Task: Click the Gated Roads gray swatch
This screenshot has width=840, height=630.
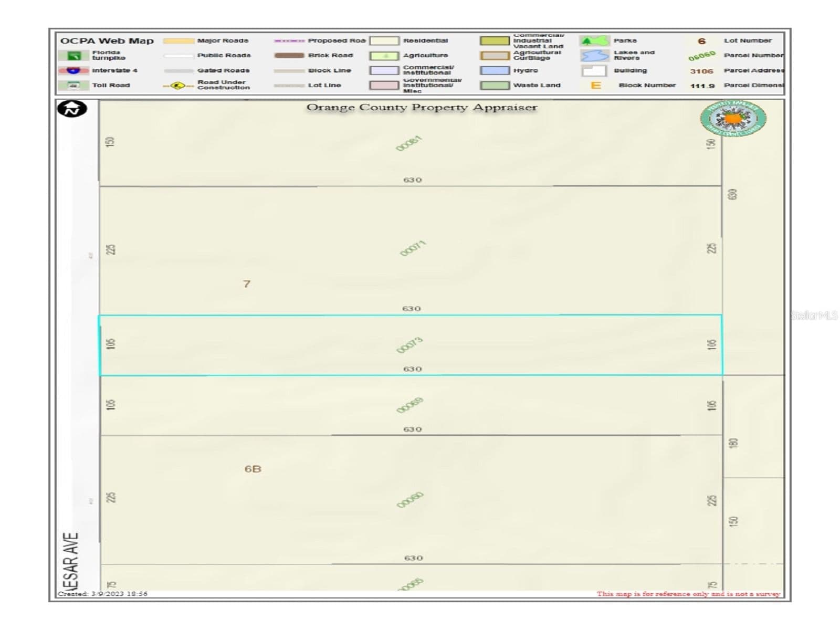Action: click(178, 70)
